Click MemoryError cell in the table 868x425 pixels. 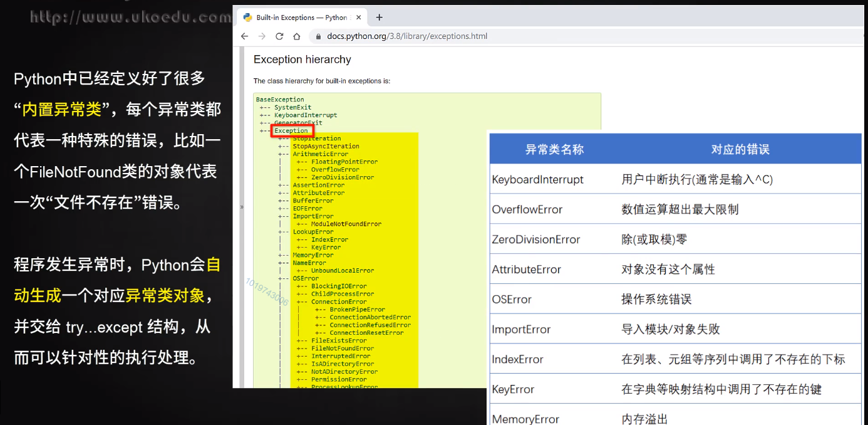point(525,419)
